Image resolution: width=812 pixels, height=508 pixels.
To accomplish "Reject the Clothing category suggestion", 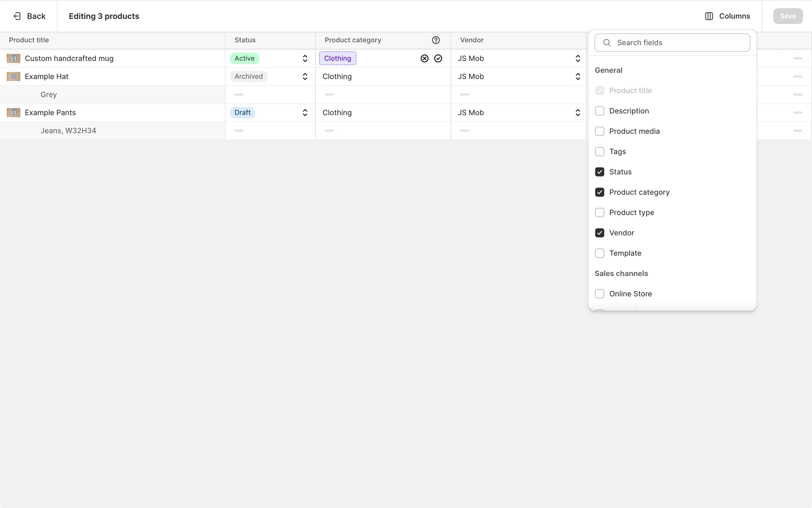I will pyautogui.click(x=424, y=58).
